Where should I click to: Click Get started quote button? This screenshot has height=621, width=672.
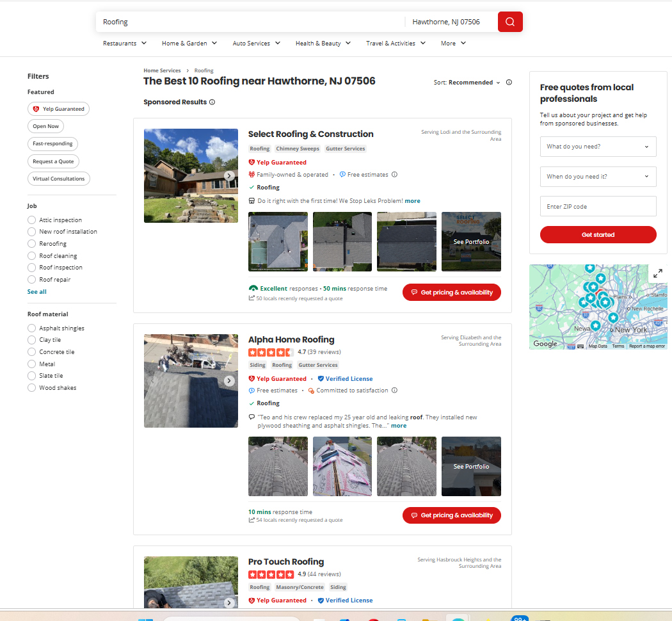[x=598, y=235]
